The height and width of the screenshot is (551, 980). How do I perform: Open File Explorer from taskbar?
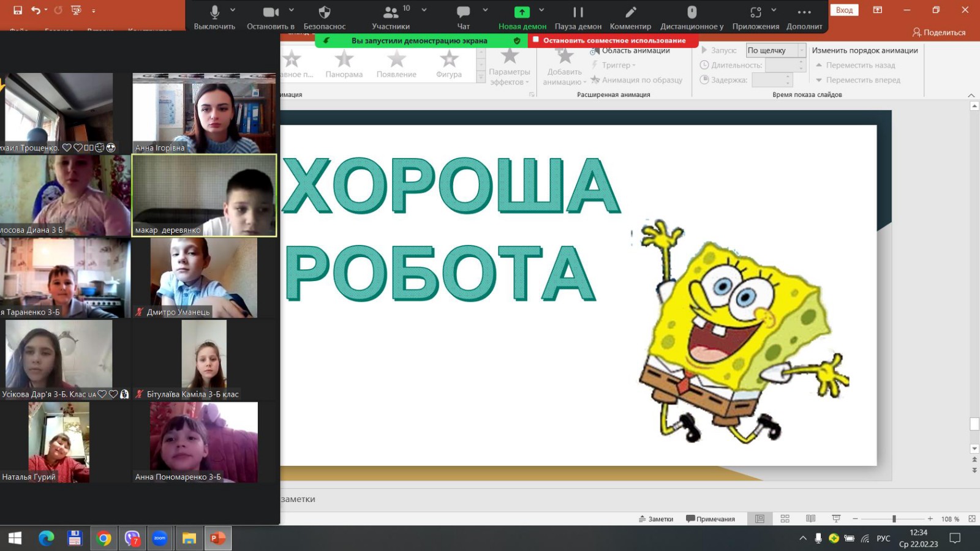[189, 538]
